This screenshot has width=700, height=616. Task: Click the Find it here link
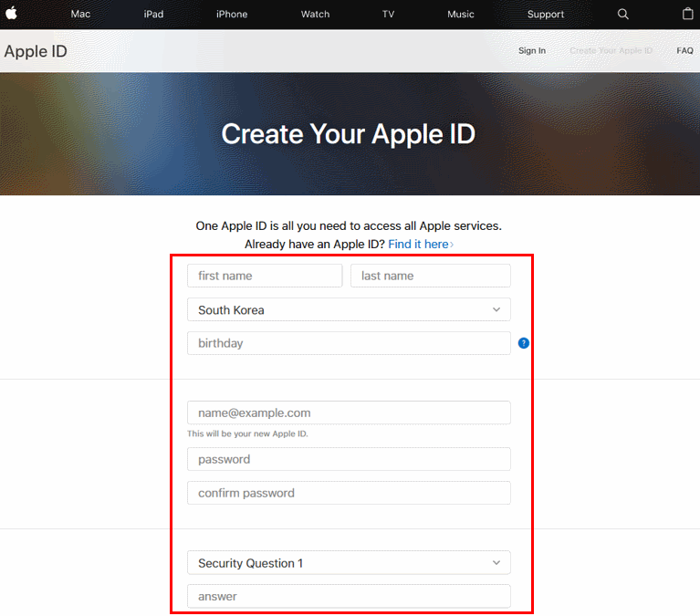click(421, 245)
